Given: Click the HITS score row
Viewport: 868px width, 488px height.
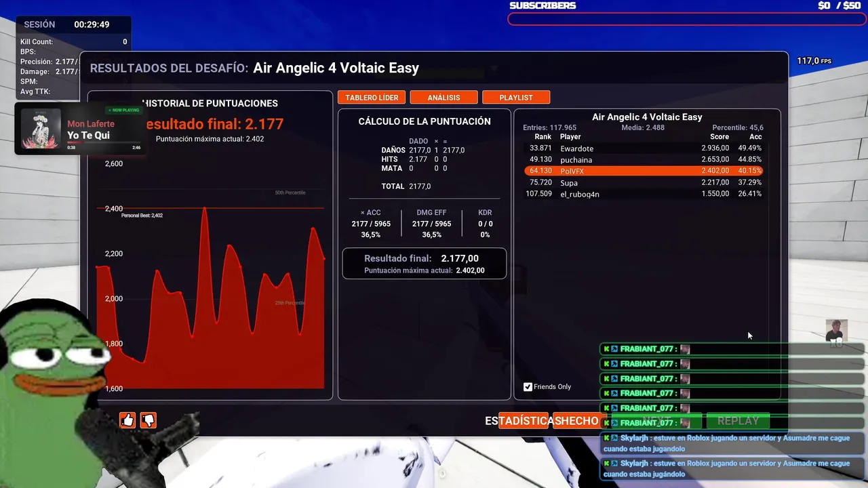Looking at the screenshot, I should point(414,159).
